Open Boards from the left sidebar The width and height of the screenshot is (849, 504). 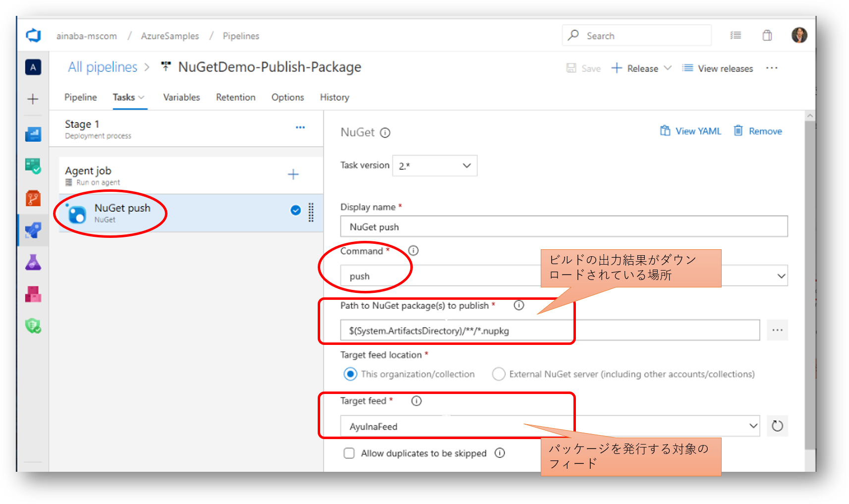tap(33, 166)
